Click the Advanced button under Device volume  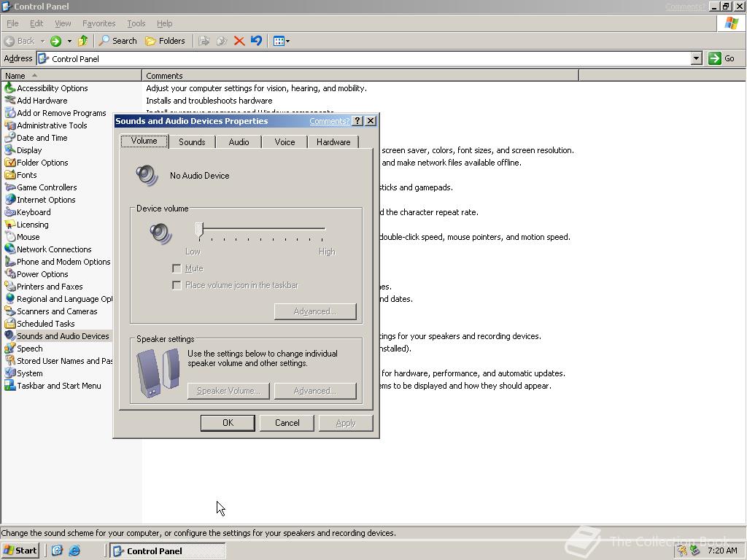click(x=315, y=311)
